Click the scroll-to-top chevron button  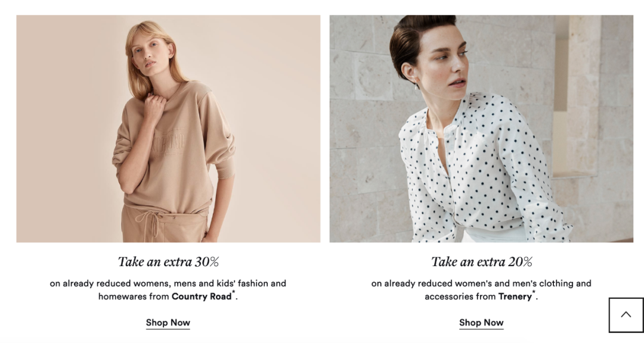click(x=626, y=315)
